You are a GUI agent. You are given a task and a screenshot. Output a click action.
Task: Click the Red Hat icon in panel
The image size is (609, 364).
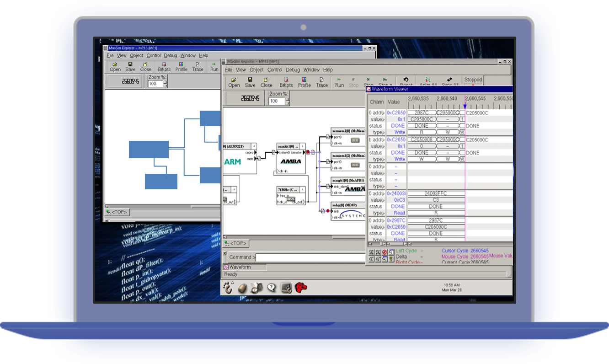click(x=301, y=287)
